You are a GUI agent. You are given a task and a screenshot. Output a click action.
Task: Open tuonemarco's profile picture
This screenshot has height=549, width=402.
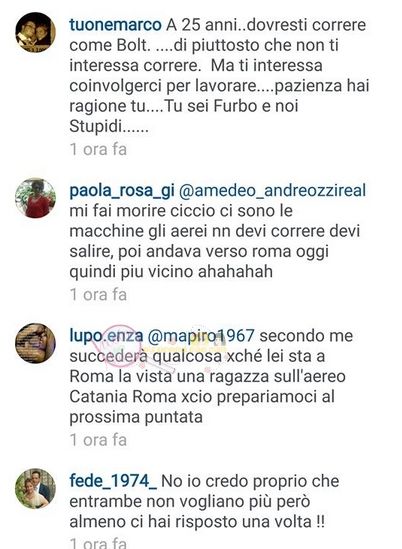[35, 32]
